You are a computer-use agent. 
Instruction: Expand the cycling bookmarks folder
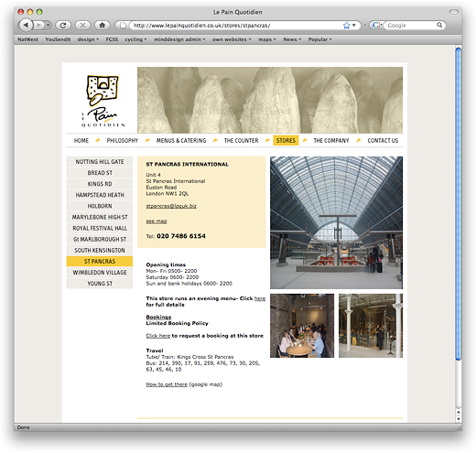pos(135,39)
